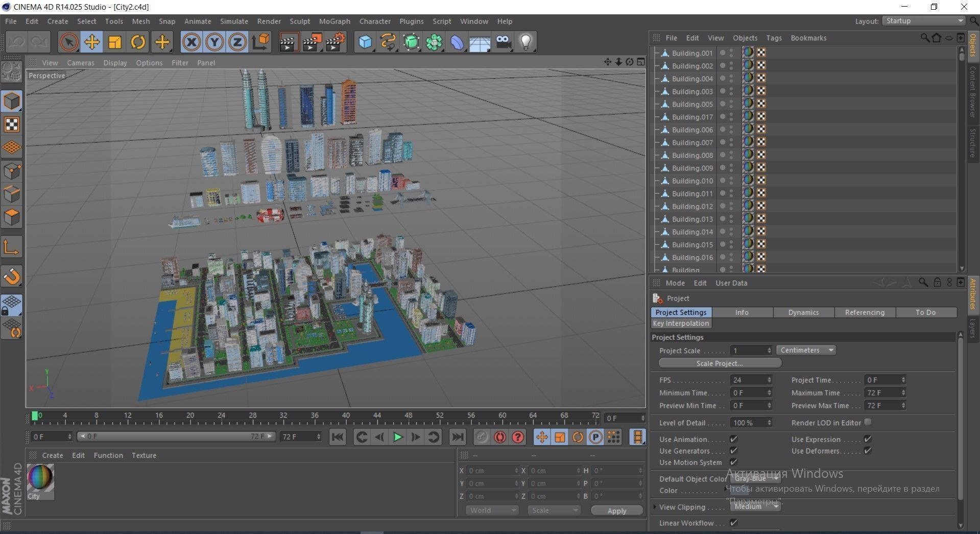980x534 pixels.
Task: Open the Centimeters unit dropdown
Action: [x=806, y=350]
